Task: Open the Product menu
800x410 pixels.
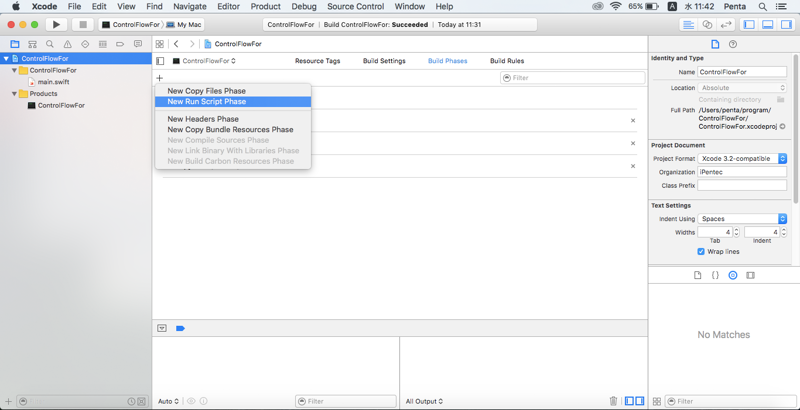Action: [x=266, y=7]
